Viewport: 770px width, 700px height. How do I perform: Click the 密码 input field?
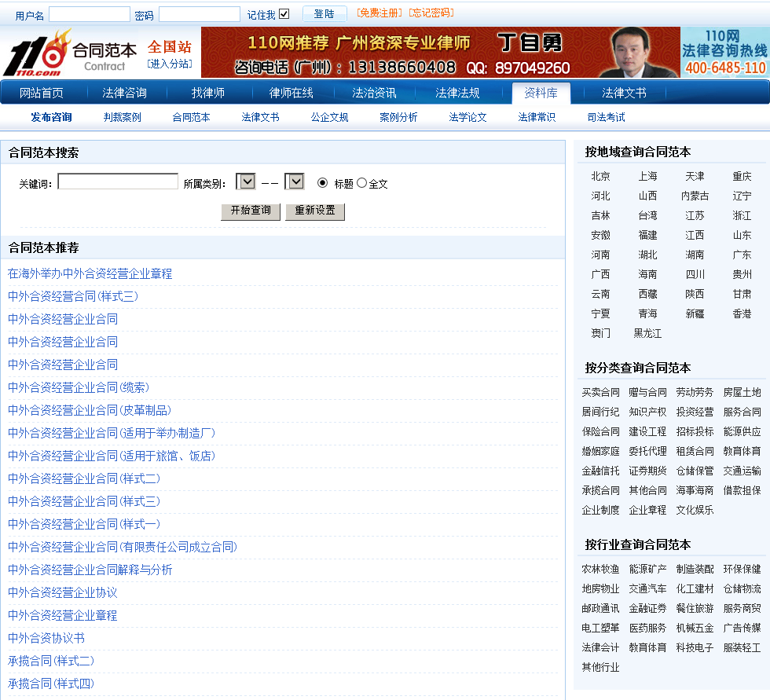(x=200, y=14)
